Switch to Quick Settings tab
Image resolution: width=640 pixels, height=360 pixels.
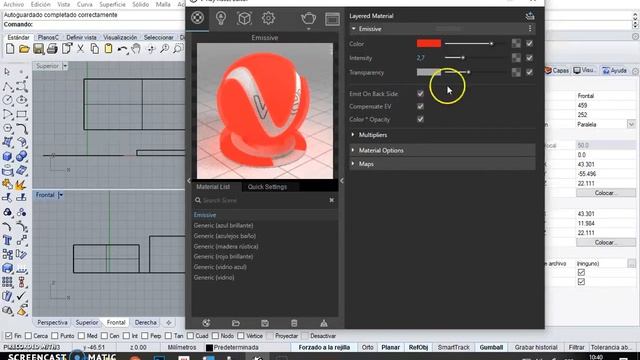[267, 187]
